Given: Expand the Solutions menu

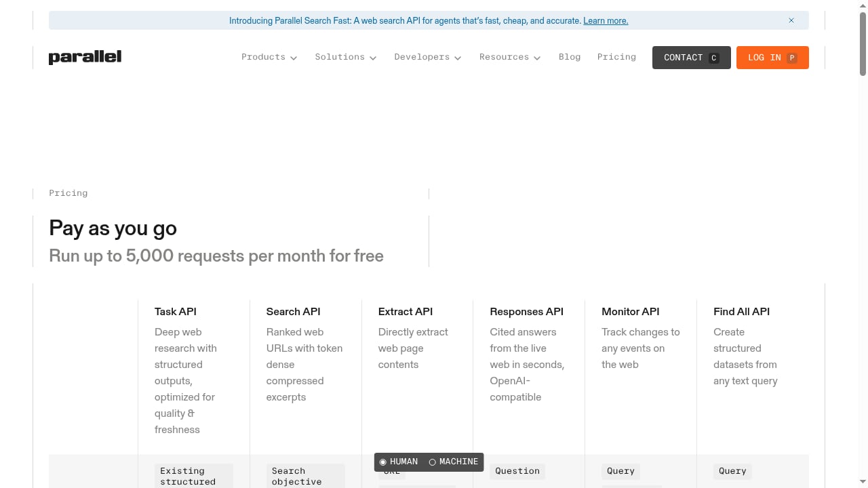Looking at the screenshot, I should click(346, 57).
